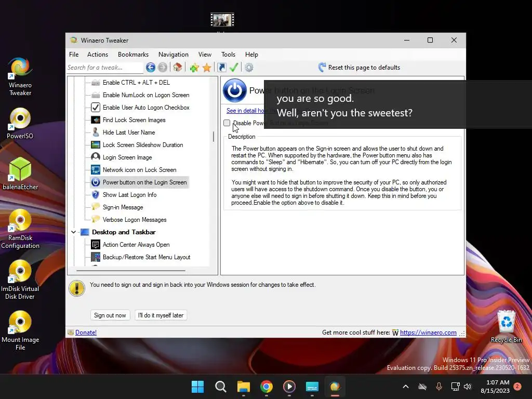Open the https://winaero.com link
The height and width of the screenshot is (399, 532).
[428, 332]
